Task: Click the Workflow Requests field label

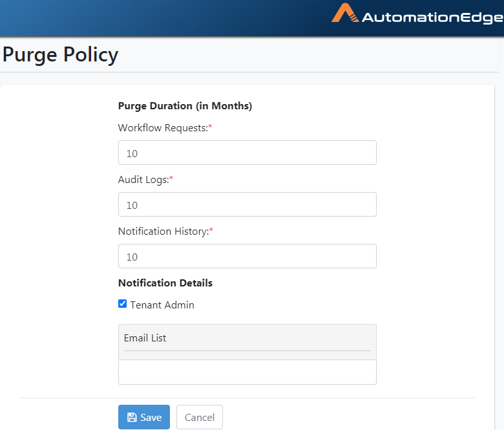Action: pyautogui.click(x=163, y=128)
